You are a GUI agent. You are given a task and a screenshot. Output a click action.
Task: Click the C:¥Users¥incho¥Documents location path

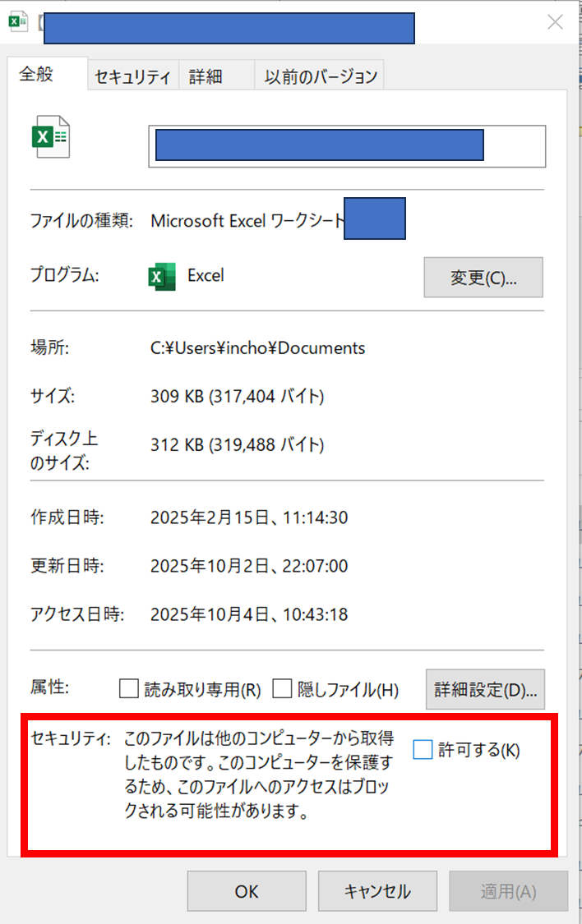click(258, 348)
